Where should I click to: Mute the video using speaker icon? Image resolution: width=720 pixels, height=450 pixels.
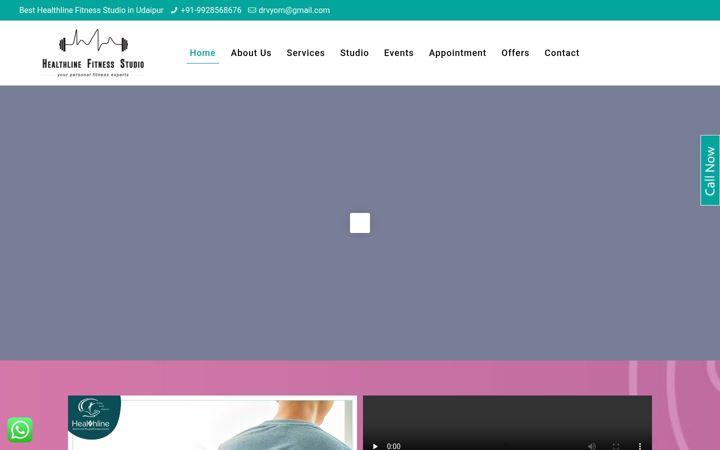(591, 446)
